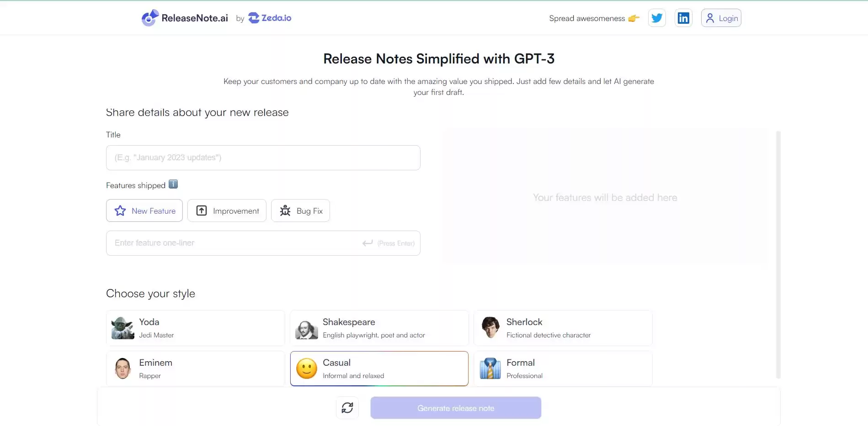
Task: Select the Formal Professional style
Action: [562, 368]
